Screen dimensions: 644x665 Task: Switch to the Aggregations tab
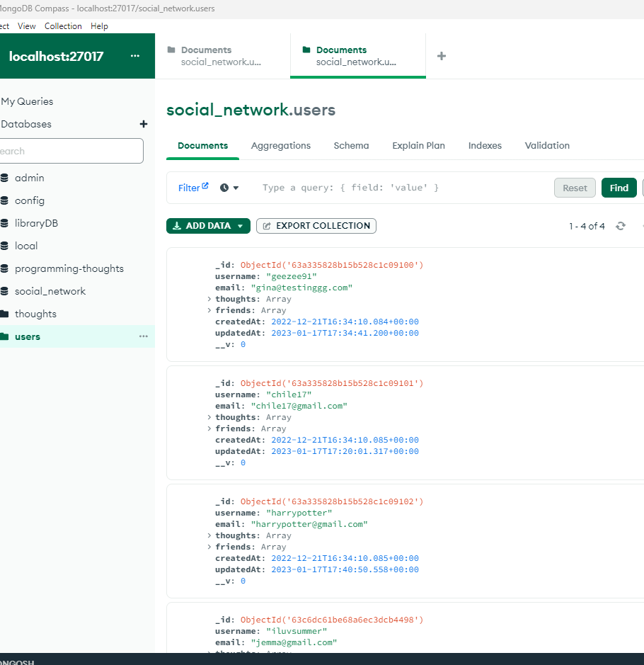point(281,145)
